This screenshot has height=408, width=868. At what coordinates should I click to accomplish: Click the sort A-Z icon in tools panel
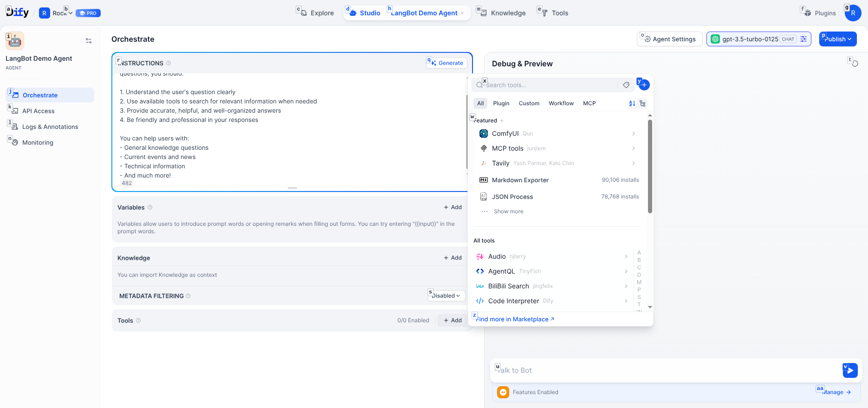632,103
